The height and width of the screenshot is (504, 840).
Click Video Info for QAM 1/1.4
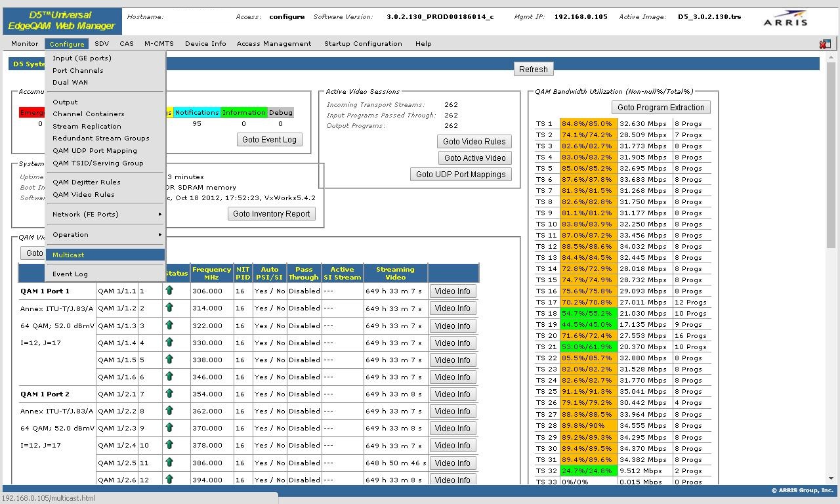453,343
